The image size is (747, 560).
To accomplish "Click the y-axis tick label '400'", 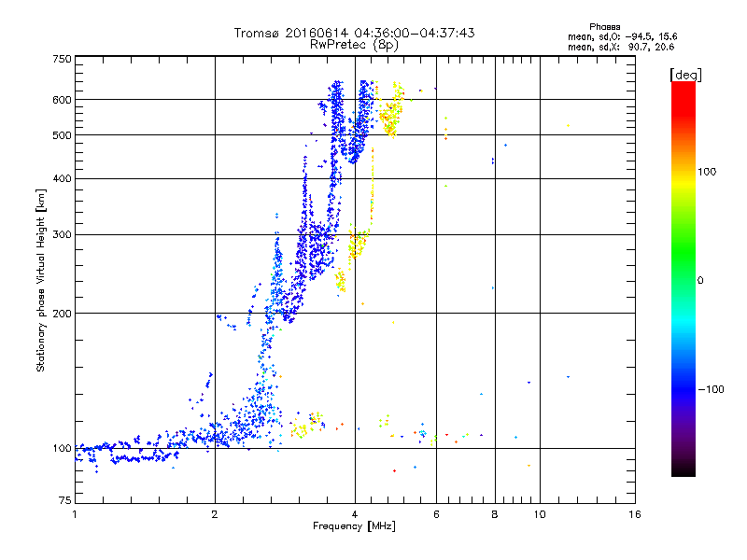I will 62,178.
